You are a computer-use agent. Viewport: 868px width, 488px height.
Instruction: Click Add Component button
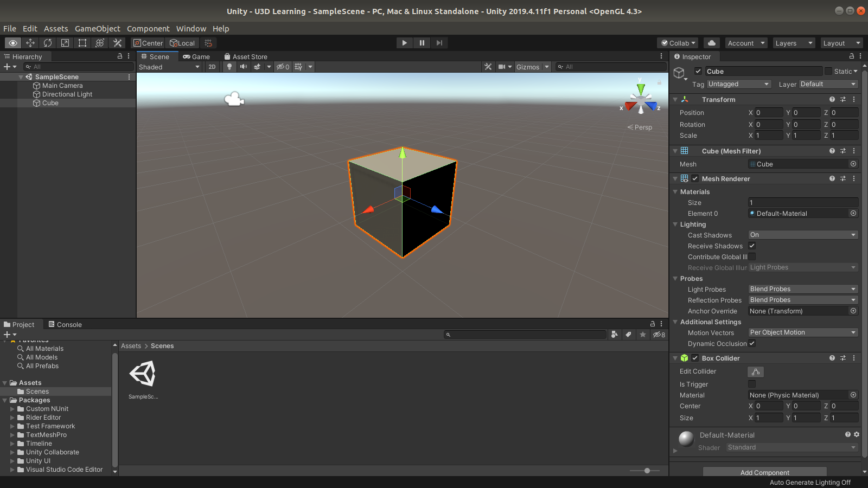click(765, 472)
